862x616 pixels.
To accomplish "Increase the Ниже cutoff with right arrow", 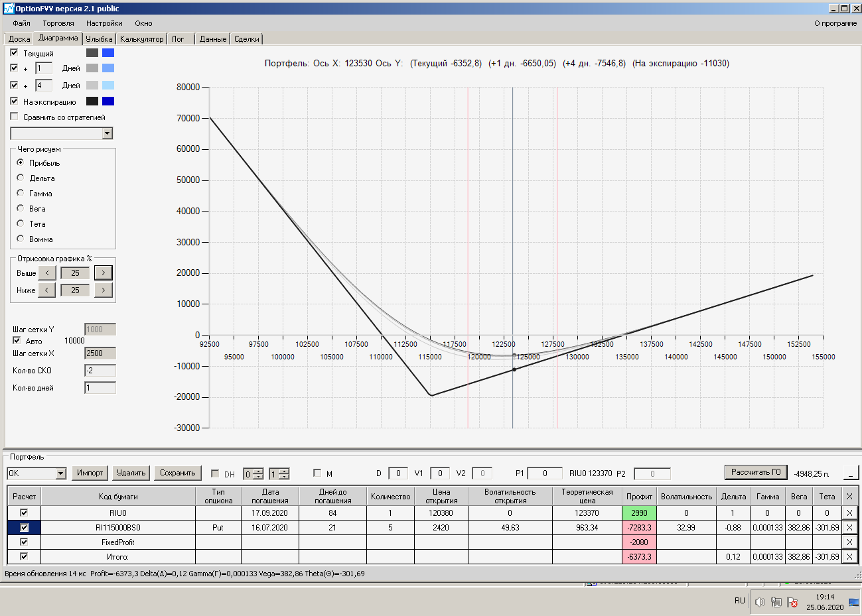I will click(x=104, y=290).
